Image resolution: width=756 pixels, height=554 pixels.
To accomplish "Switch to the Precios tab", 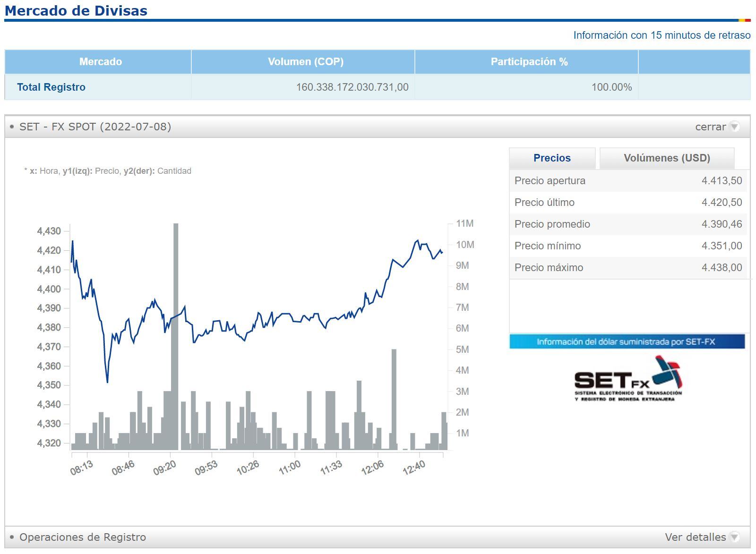I will [x=552, y=158].
